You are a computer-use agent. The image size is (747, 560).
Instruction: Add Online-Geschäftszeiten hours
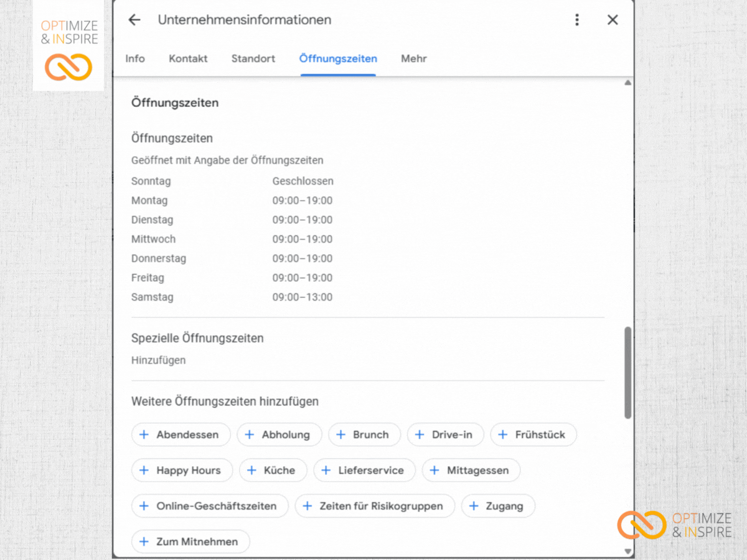(210, 506)
